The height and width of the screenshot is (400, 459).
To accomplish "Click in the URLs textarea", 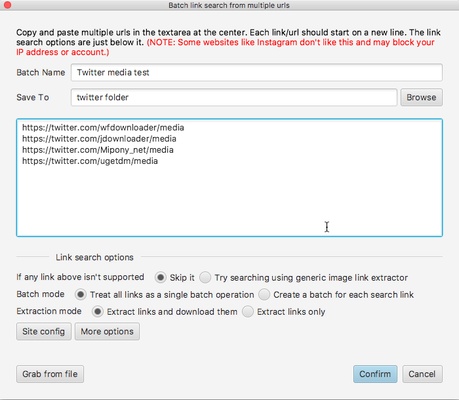I will pyautogui.click(x=229, y=178).
